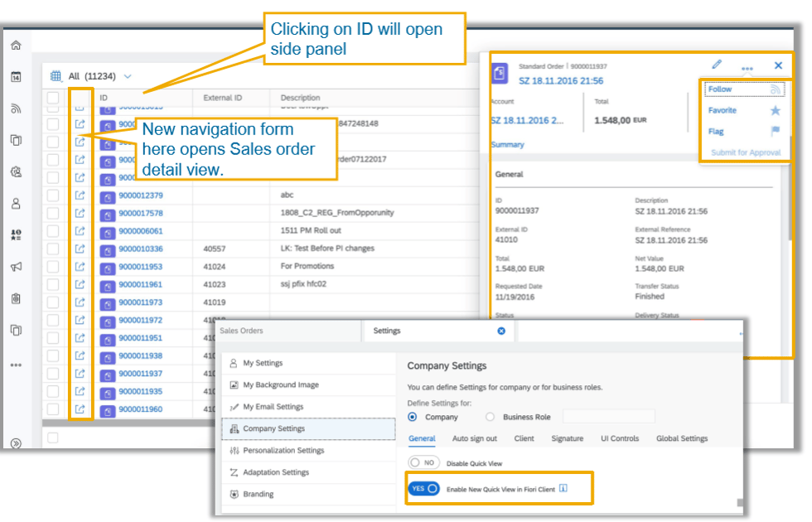
Task: Select My Email Settings
Action: click(x=308, y=407)
